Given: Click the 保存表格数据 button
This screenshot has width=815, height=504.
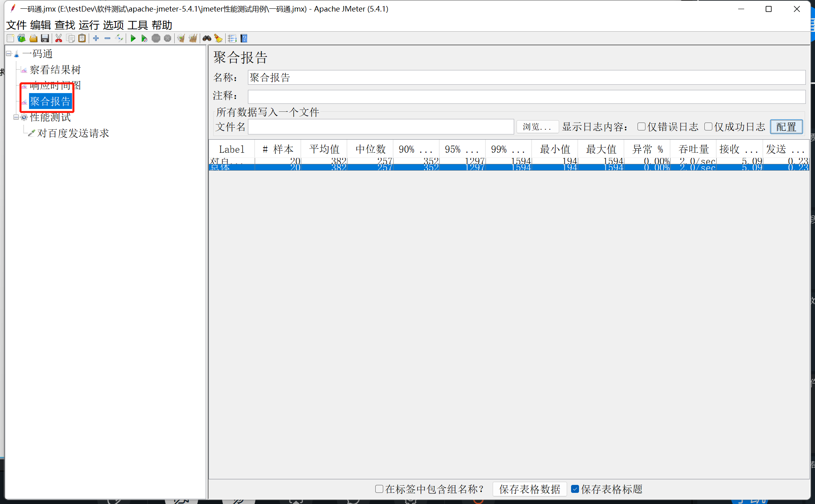Looking at the screenshot, I should coord(529,489).
